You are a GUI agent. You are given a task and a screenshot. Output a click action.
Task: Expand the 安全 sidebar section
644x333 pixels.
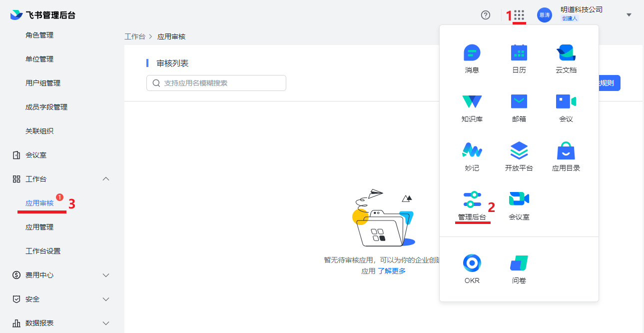tap(105, 299)
